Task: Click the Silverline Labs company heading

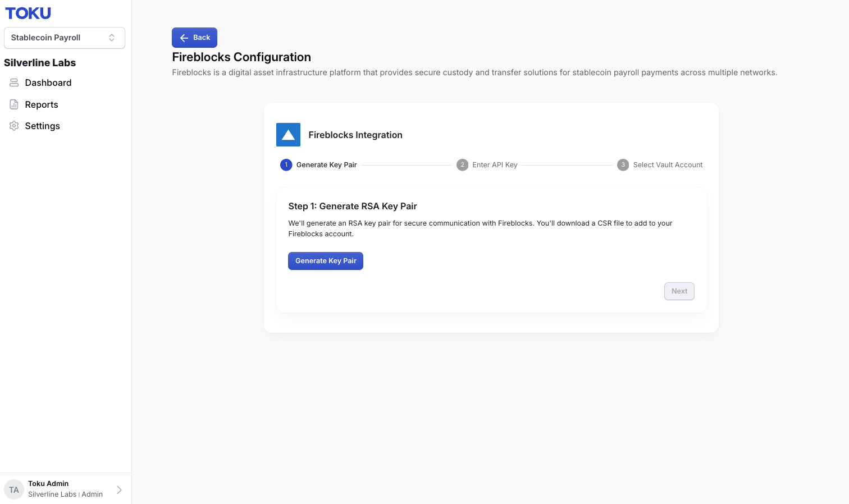Action: tap(40, 63)
